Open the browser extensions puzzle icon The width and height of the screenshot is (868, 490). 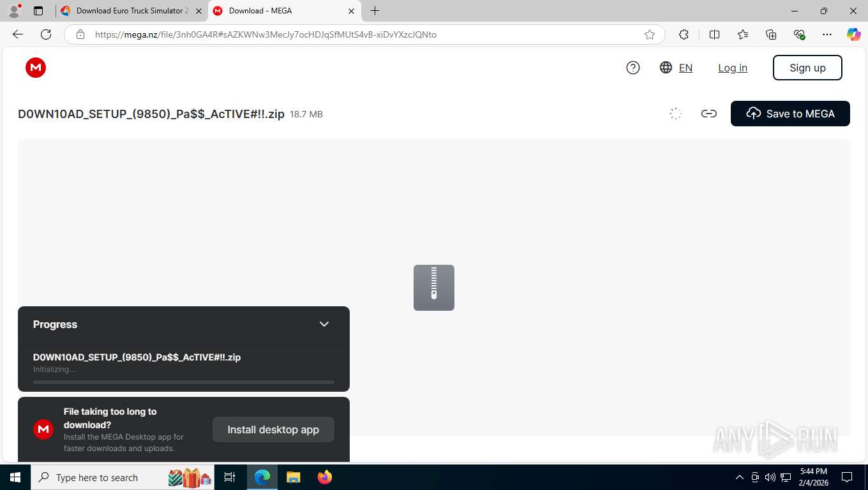(x=684, y=34)
